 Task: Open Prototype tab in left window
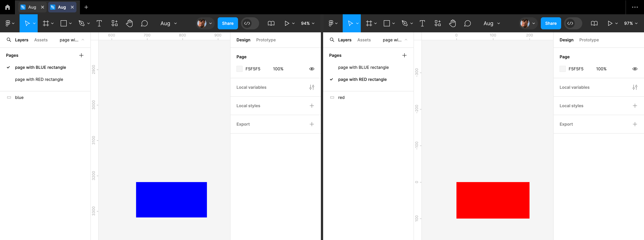point(266,40)
